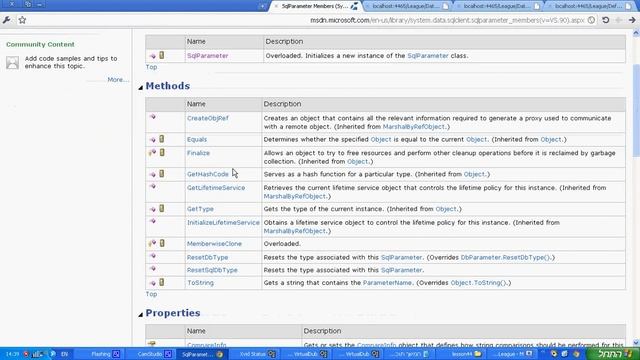
Task: Collapse the Methods section triangle
Action: (x=140, y=87)
